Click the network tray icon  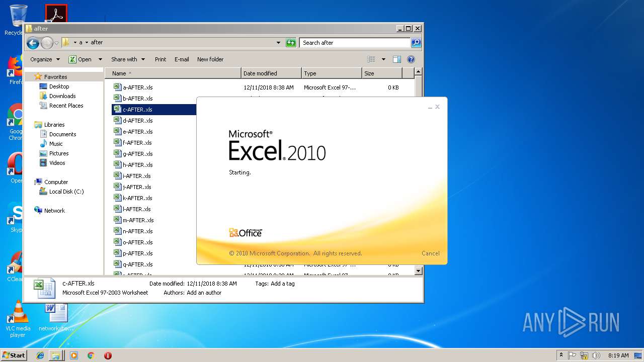pos(584,355)
